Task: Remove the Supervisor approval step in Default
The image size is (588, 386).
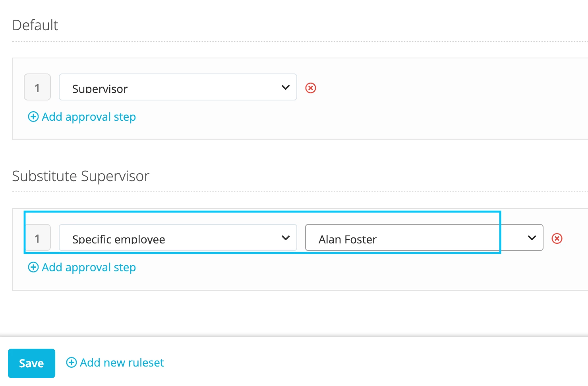Action: click(311, 88)
